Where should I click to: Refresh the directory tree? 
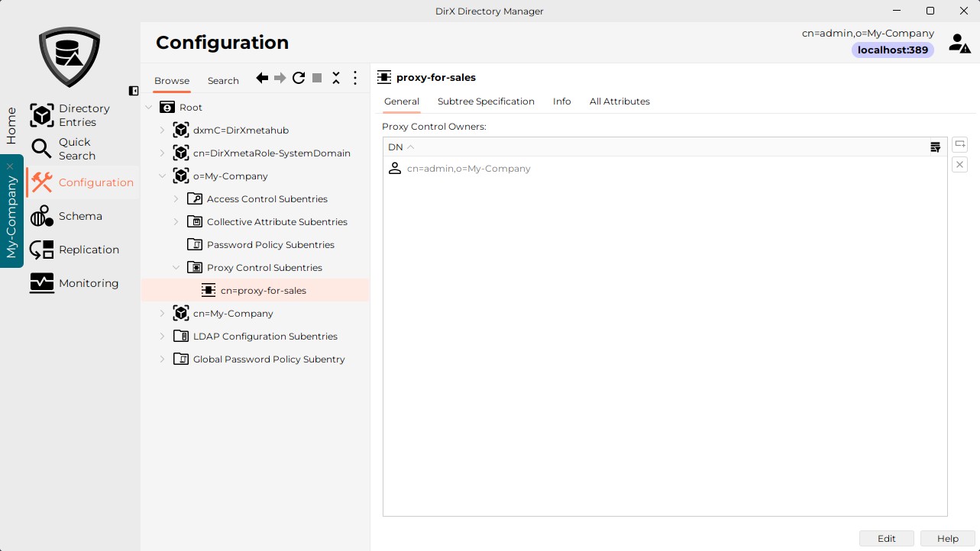click(299, 78)
